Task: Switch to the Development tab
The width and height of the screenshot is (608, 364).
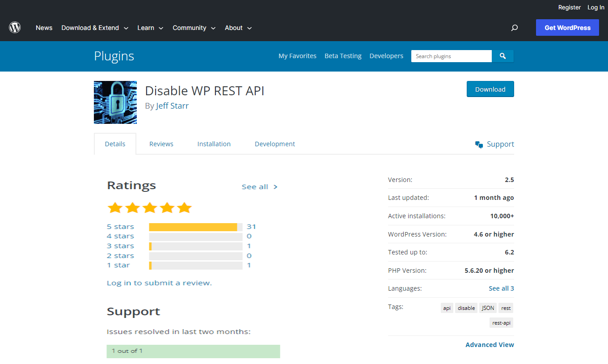Action: [x=275, y=144]
